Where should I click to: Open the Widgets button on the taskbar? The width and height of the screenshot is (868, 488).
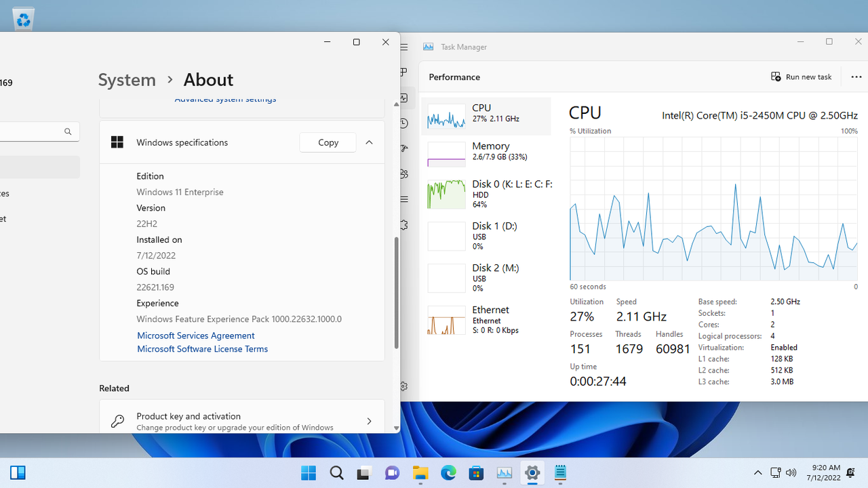pos(18,472)
